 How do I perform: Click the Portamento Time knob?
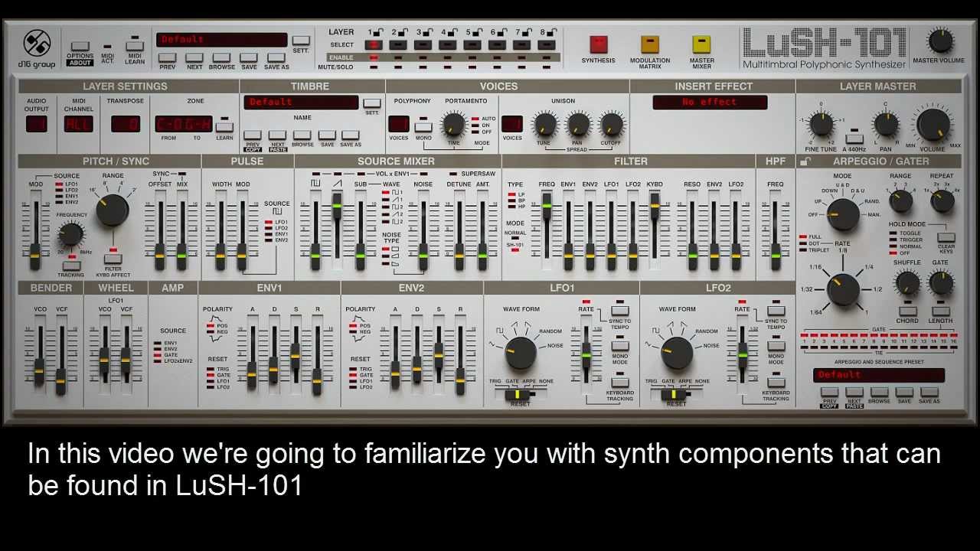[454, 124]
